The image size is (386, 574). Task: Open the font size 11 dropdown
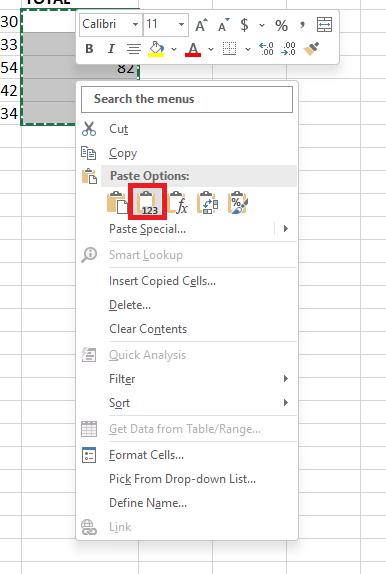(181, 25)
